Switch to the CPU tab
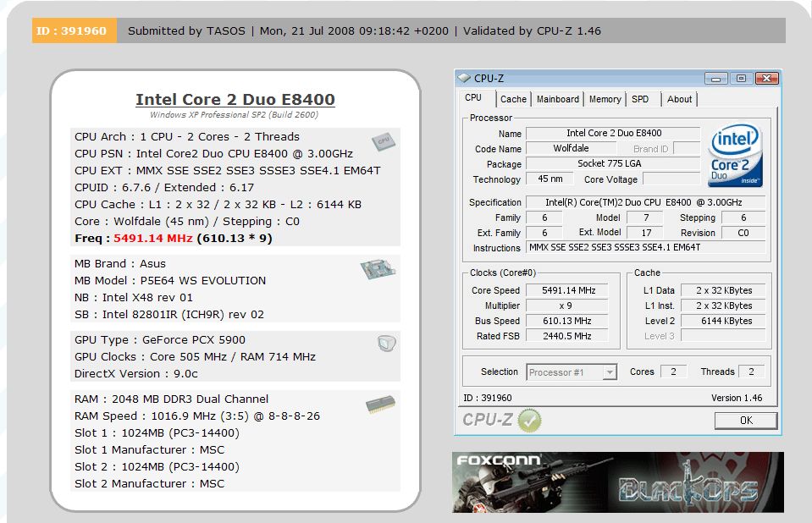812x523 pixels. pyautogui.click(x=473, y=98)
